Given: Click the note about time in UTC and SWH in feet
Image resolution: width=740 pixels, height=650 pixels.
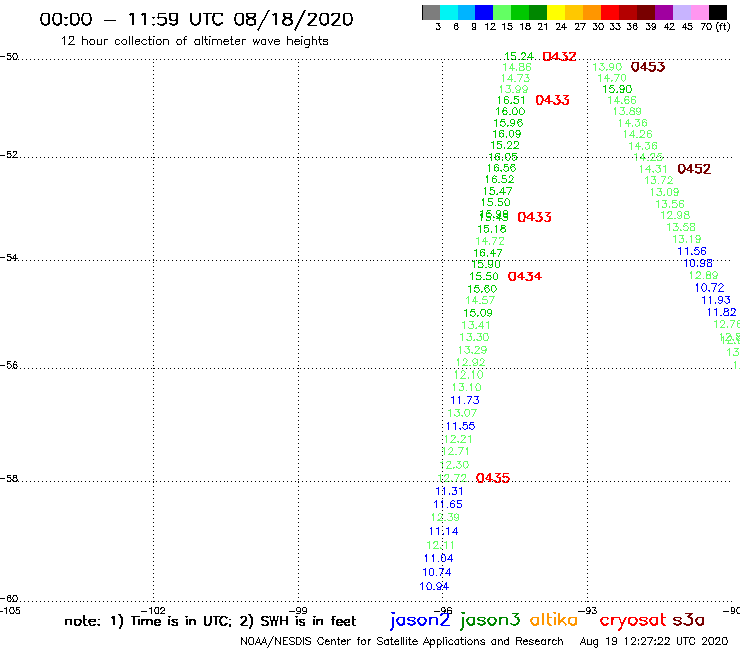Looking at the screenshot, I should coord(210,621).
